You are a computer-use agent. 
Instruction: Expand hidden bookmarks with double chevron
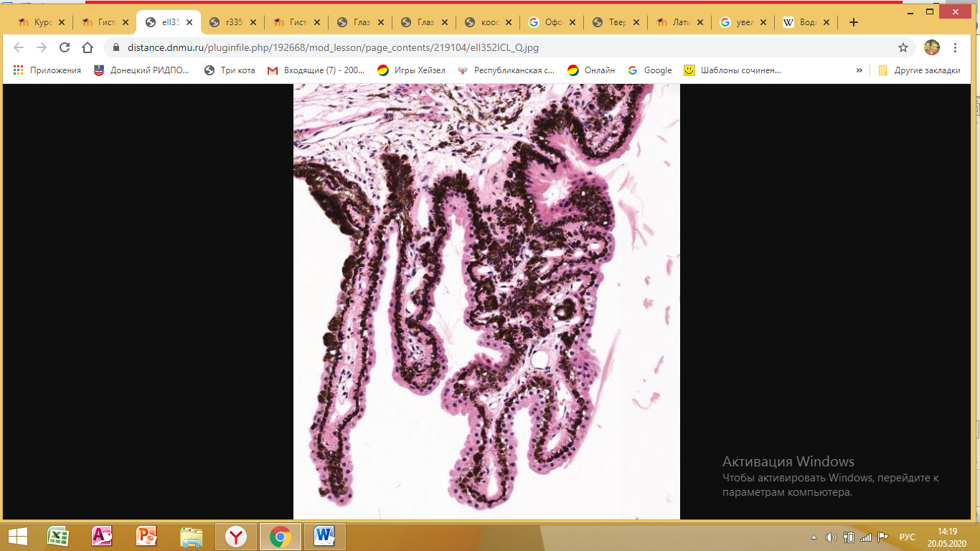(x=859, y=70)
